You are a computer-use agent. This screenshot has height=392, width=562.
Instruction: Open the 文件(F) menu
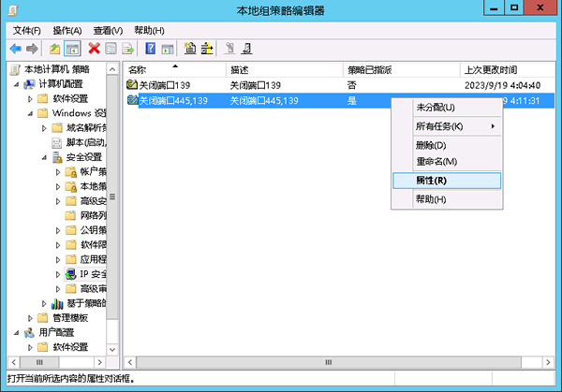click(27, 31)
